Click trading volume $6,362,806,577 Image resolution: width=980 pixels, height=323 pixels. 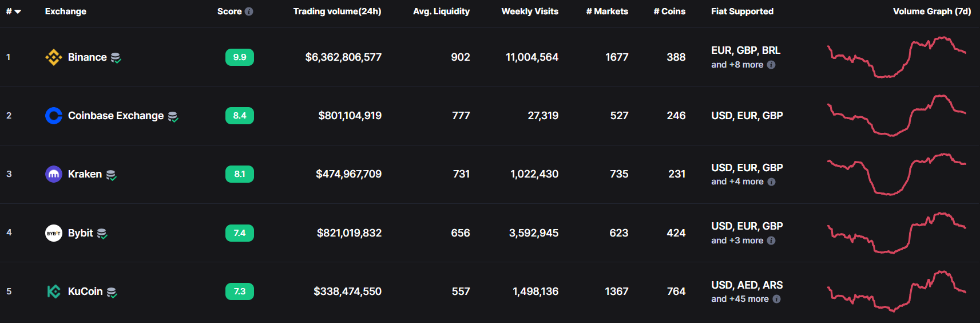pyautogui.click(x=343, y=57)
